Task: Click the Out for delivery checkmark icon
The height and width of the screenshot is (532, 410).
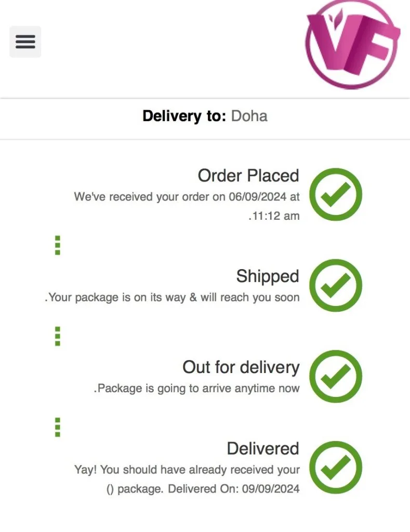Action: [x=336, y=376]
